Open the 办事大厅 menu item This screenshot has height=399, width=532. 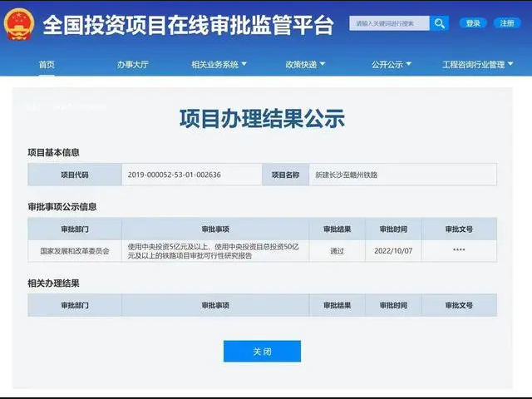(131, 64)
